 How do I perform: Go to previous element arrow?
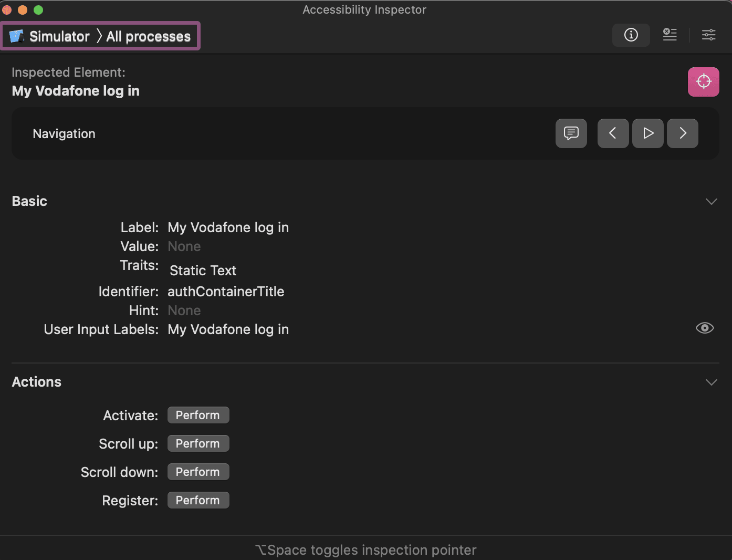click(x=613, y=133)
